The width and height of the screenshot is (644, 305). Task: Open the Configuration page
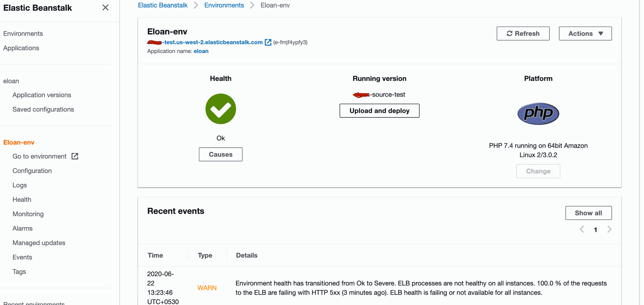pyautogui.click(x=32, y=171)
